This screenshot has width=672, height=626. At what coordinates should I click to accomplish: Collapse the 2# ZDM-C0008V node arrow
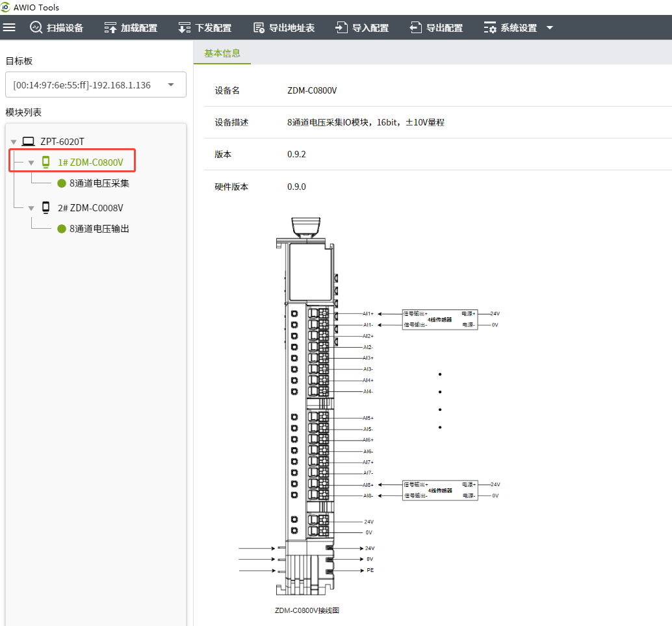click(x=31, y=209)
